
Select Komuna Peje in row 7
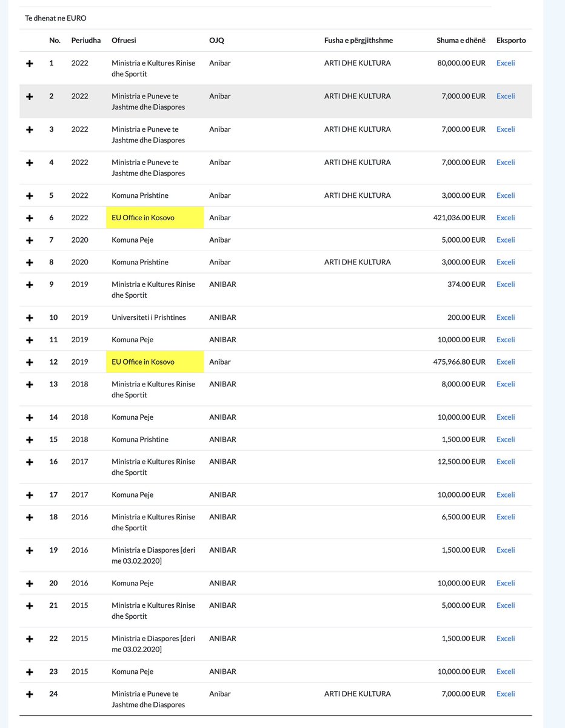pyautogui.click(x=132, y=240)
